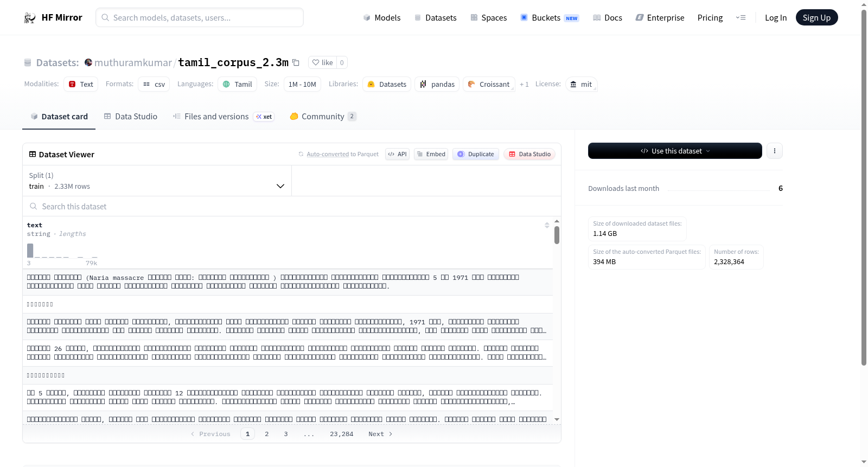Go to page 3
Screen dimensions: 868x467
coord(286,434)
